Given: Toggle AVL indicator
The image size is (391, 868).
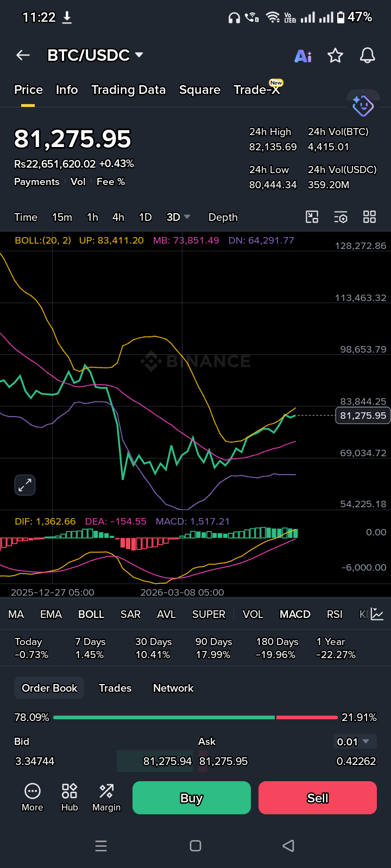Looking at the screenshot, I should pyautogui.click(x=166, y=614).
